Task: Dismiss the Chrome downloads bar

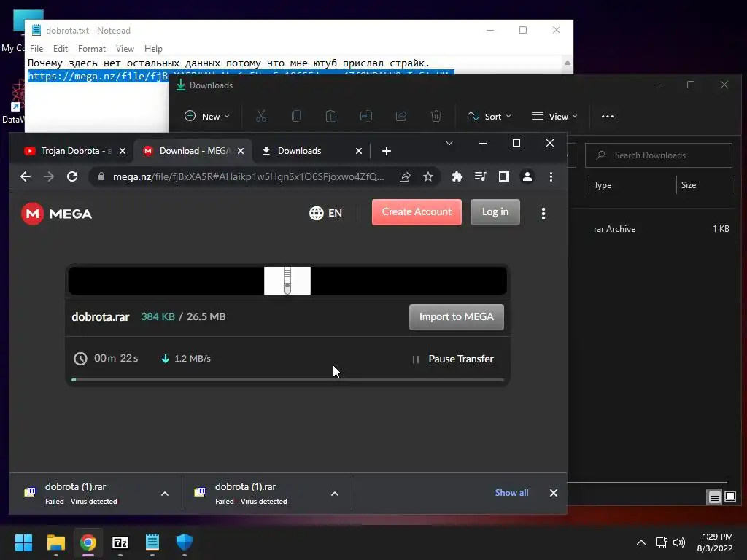Action: tap(553, 493)
